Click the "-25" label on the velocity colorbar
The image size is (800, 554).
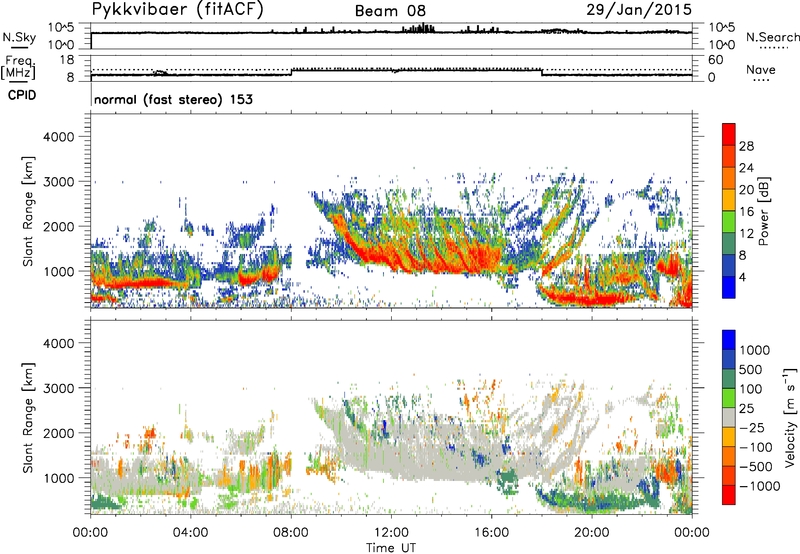pos(753,428)
